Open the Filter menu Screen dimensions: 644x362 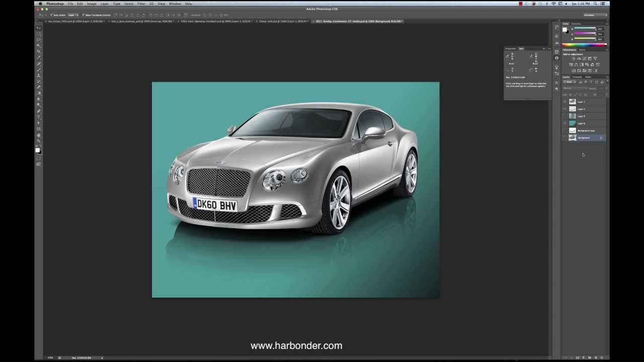(141, 4)
